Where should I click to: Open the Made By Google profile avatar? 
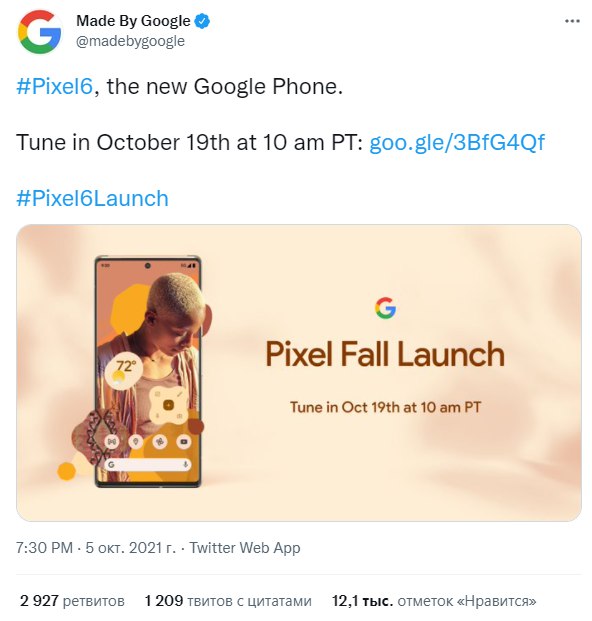[40, 32]
